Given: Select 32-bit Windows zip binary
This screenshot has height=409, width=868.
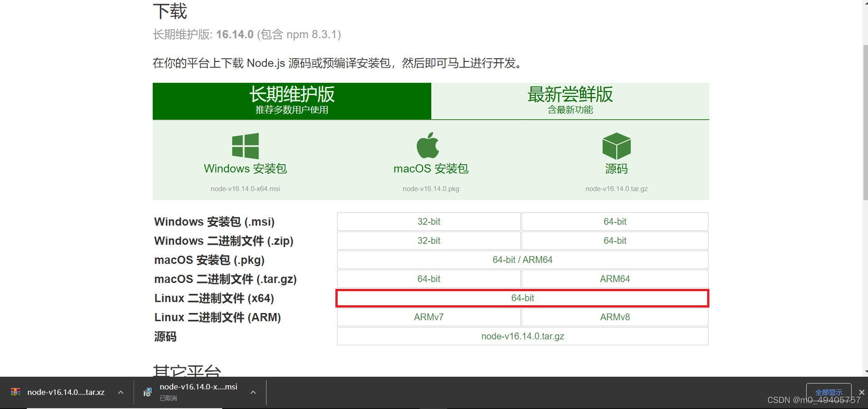Looking at the screenshot, I should tap(429, 241).
